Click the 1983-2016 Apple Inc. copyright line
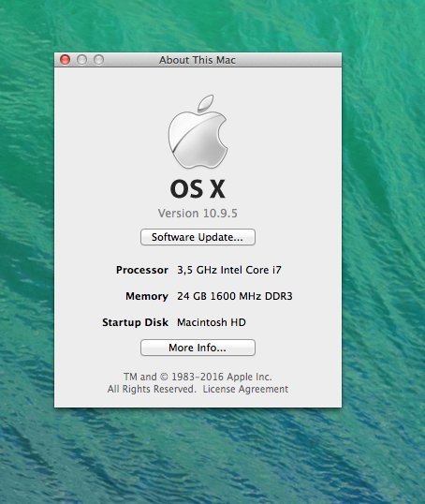This screenshot has width=425, height=504. [198, 377]
